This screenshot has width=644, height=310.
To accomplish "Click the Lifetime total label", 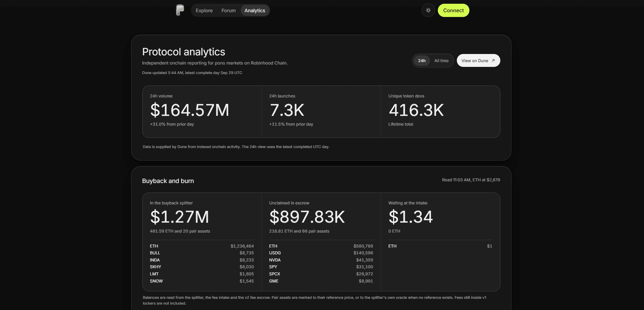I will 401,124.
